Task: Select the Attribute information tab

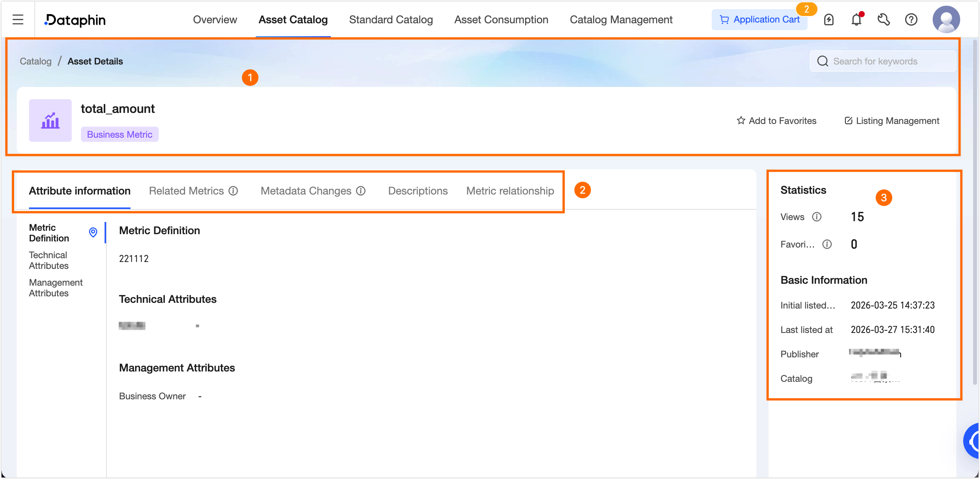Action: click(79, 191)
